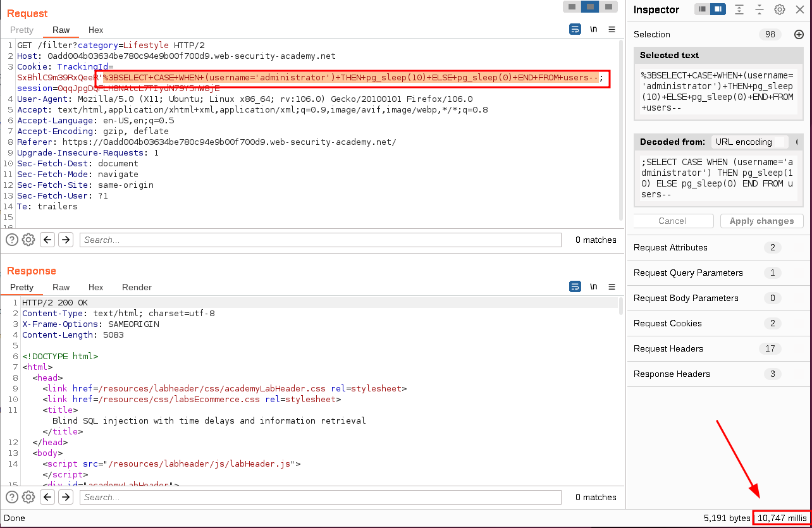Go to previous match in Response search

click(47, 497)
